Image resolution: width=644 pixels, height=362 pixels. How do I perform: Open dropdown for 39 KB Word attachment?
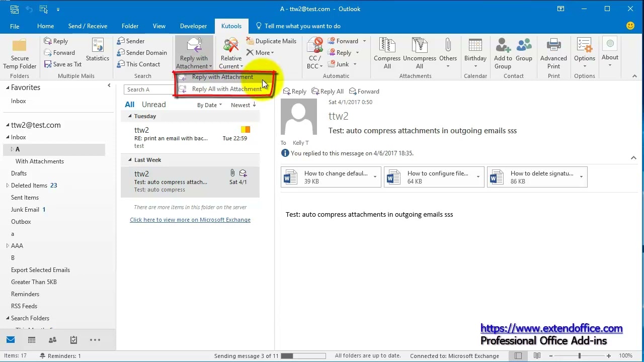click(375, 177)
